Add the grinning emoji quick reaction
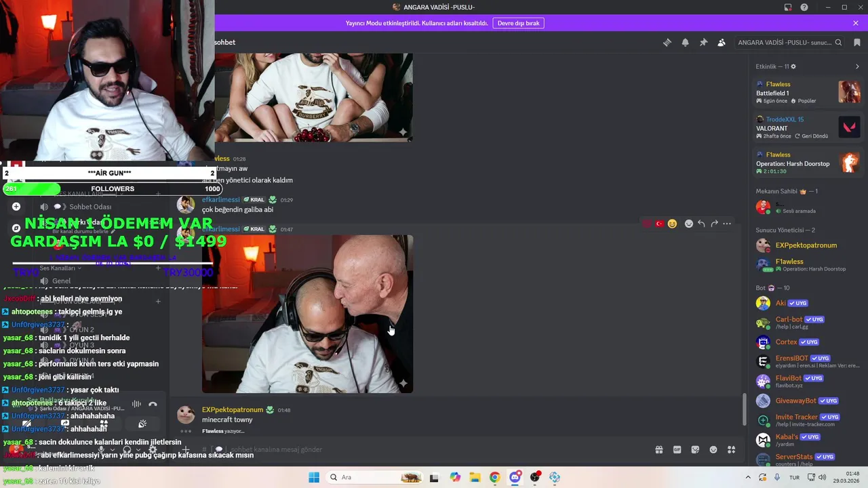This screenshot has height=488, width=868. pyautogui.click(x=672, y=224)
